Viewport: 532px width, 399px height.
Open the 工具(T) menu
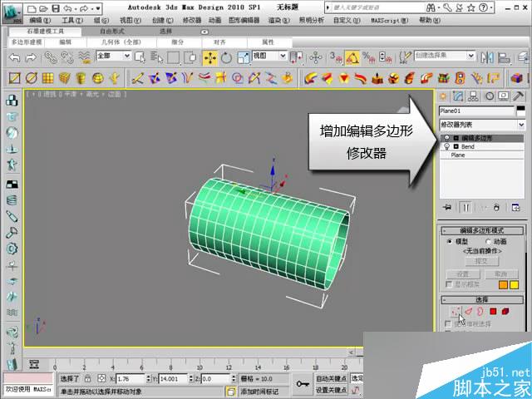tap(72, 20)
